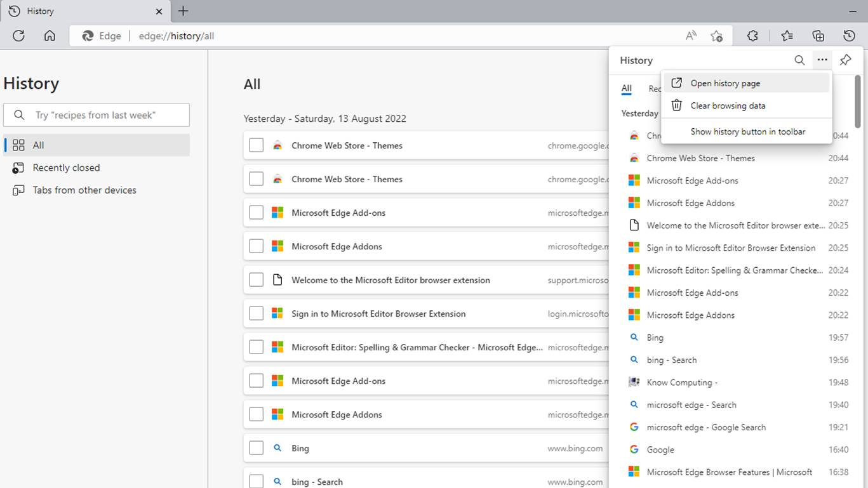Choose Clear browsing data from the menu
Image resolution: width=868 pixels, height=488 pixels.
727,105
